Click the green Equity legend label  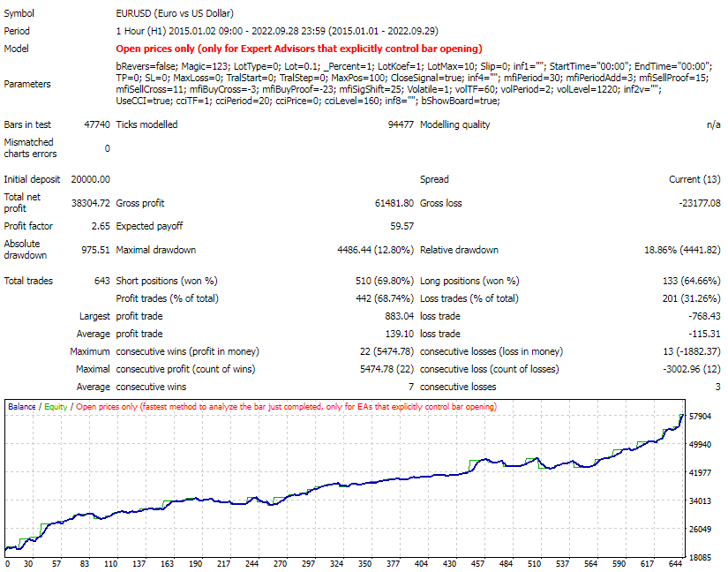[x=56, y=407]
